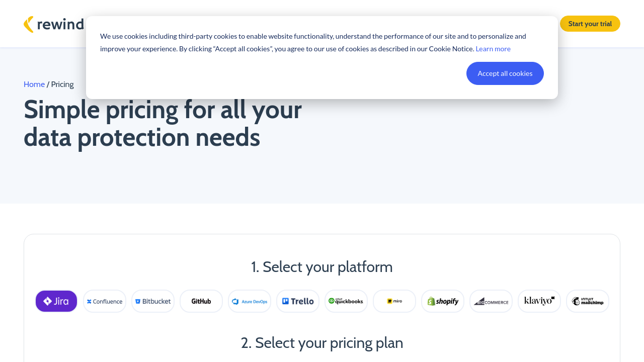Click the Simple pricing page heading
644x362 pixels.
[163, 123]
